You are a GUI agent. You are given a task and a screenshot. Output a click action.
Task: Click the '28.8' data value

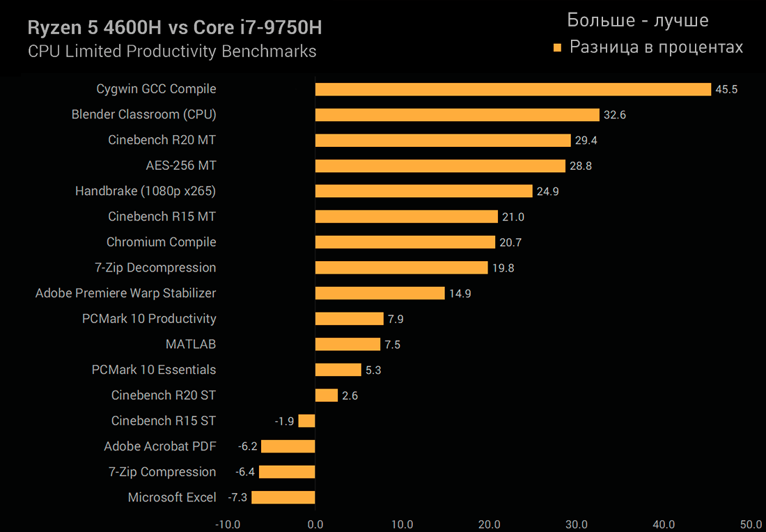point(581,166)
